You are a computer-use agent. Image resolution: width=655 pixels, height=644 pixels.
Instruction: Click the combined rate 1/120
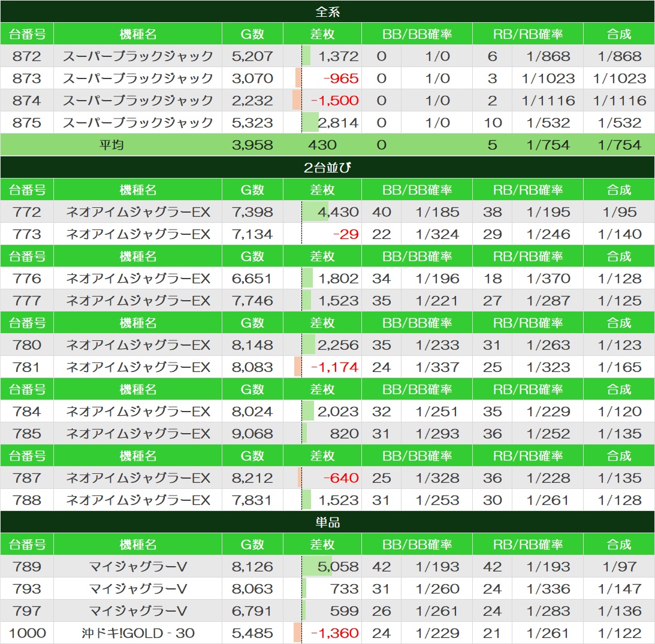[620, 411]
